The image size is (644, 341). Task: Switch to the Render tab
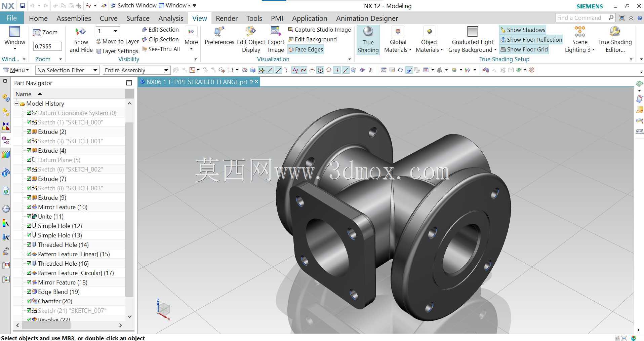tap(227, 18)
